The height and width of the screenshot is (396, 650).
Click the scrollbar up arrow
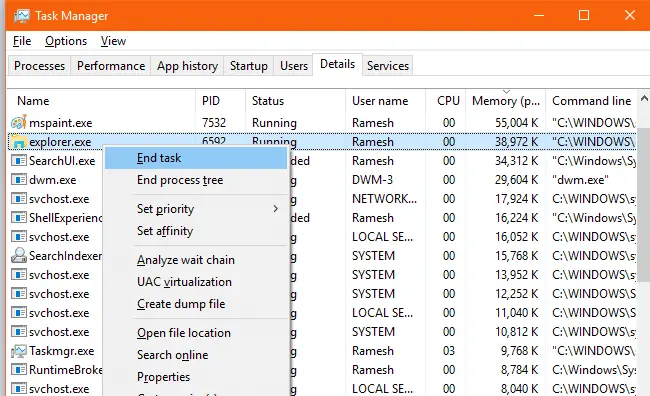tap(644, 99)
